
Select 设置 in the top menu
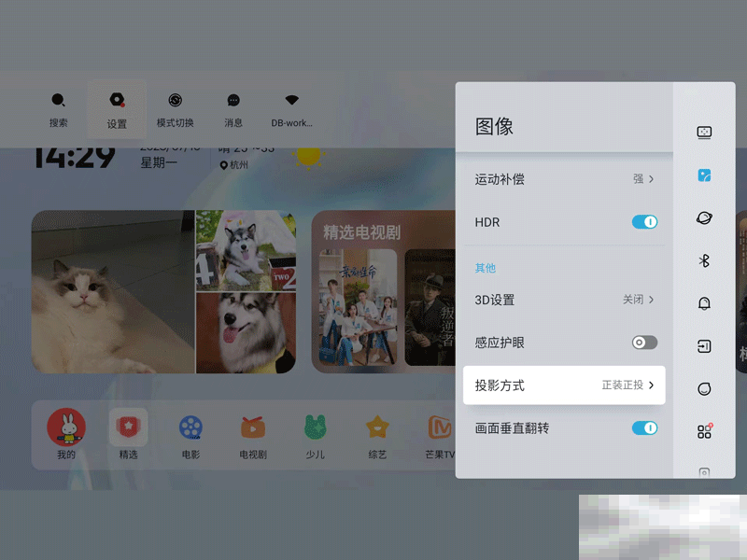click(116, 108)
